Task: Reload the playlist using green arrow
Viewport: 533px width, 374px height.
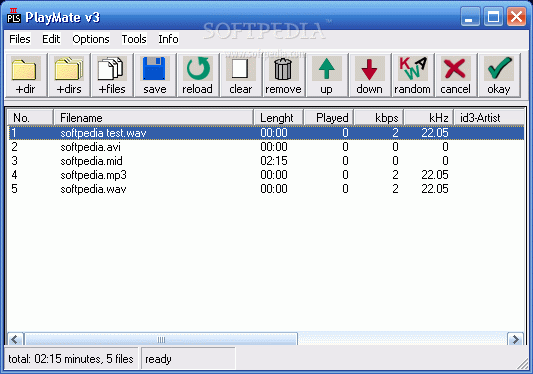Action: point(197,75)
